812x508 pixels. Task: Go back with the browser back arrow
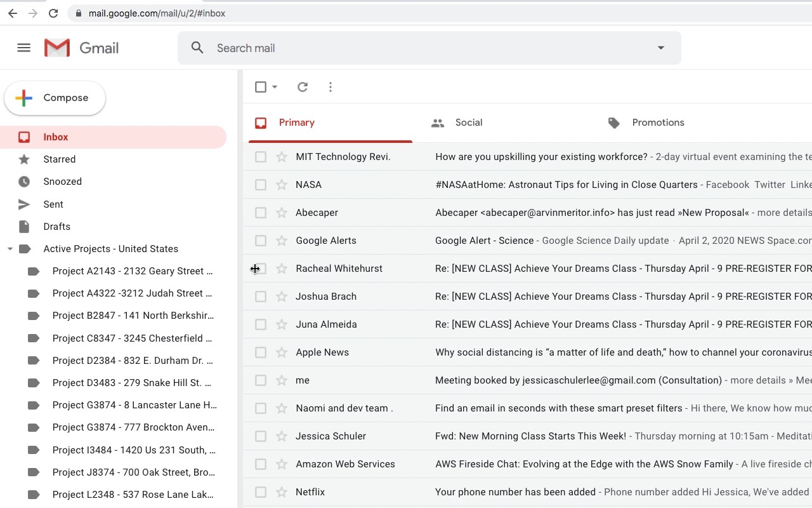pos(13,13)
